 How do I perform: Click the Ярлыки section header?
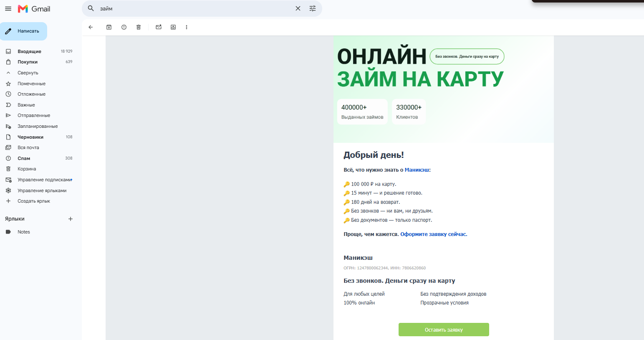pyautogui.click(x=15, y=219)
